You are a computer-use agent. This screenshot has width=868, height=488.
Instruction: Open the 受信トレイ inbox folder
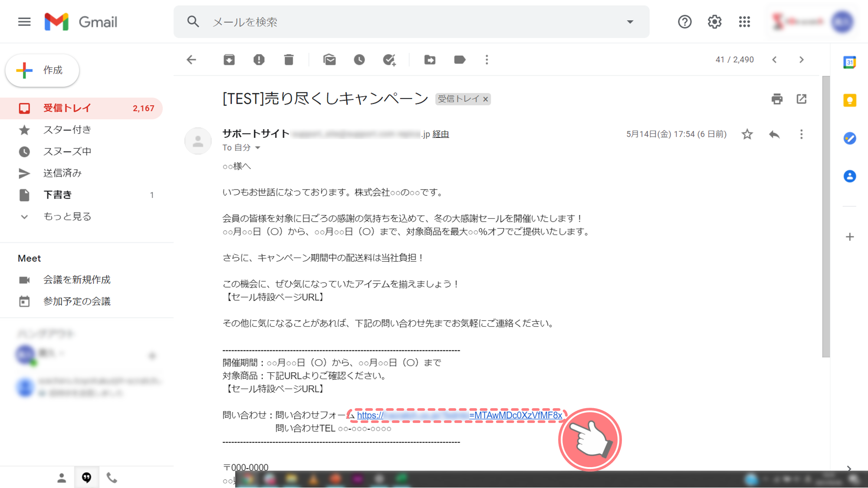click(81, 108)
